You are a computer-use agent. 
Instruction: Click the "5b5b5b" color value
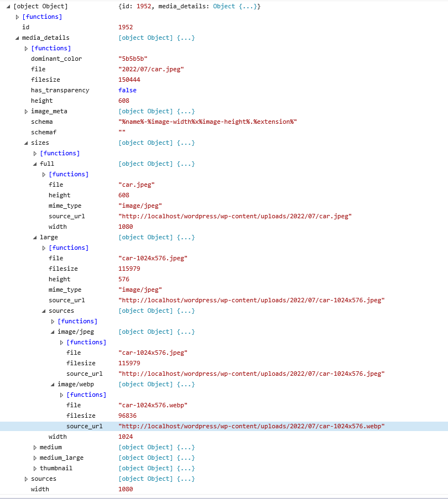133,59
